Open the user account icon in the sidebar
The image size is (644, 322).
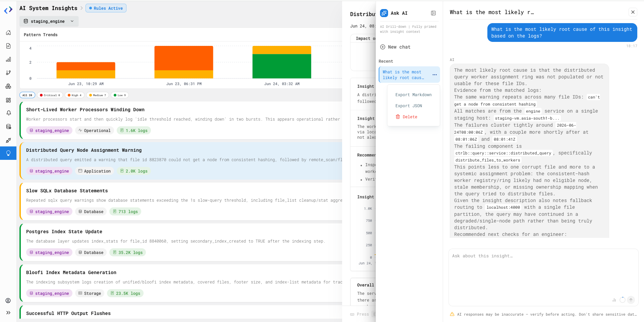tap(8, 301)
